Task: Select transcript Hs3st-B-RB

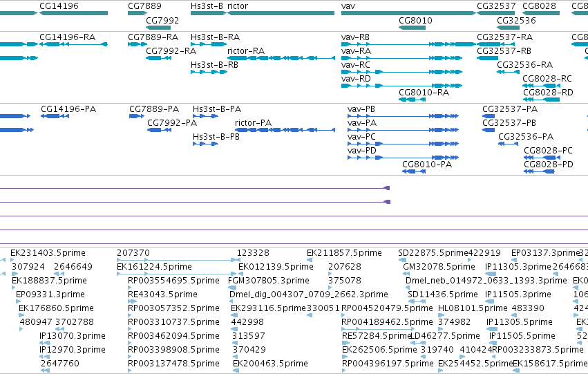Action: [x=214, y=64]
